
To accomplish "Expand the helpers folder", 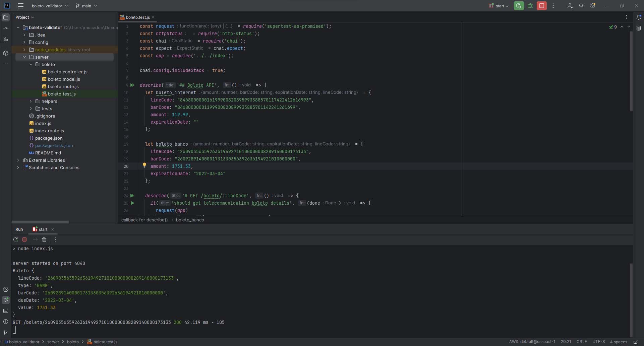I will tap(31, 101).
